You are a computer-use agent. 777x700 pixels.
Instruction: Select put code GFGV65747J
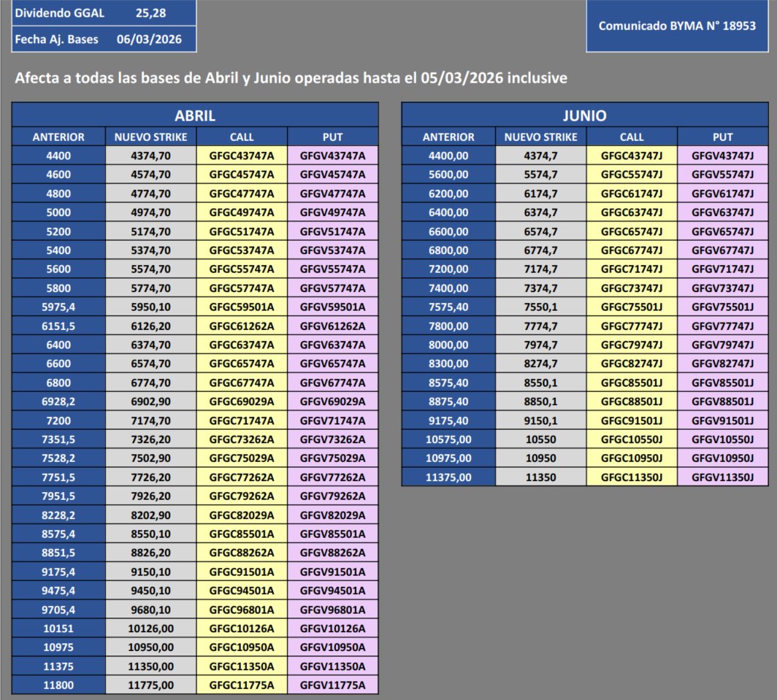[x=722, y=232]
